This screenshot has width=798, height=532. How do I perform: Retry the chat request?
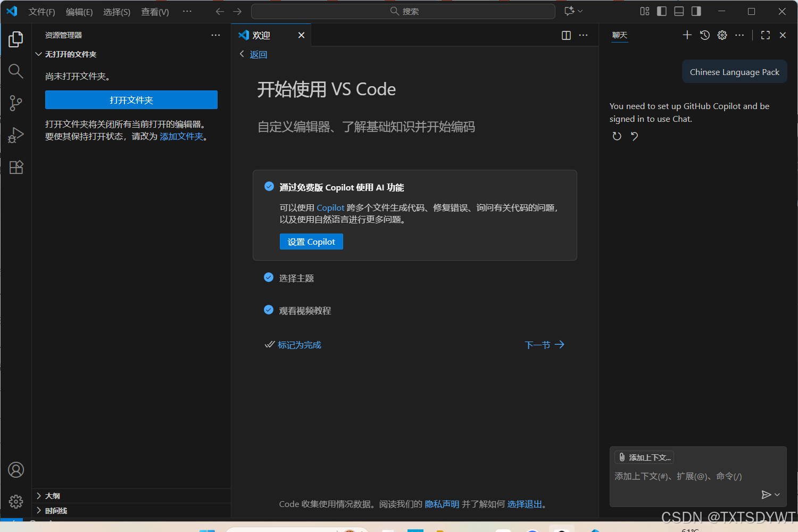coord(617,136)
